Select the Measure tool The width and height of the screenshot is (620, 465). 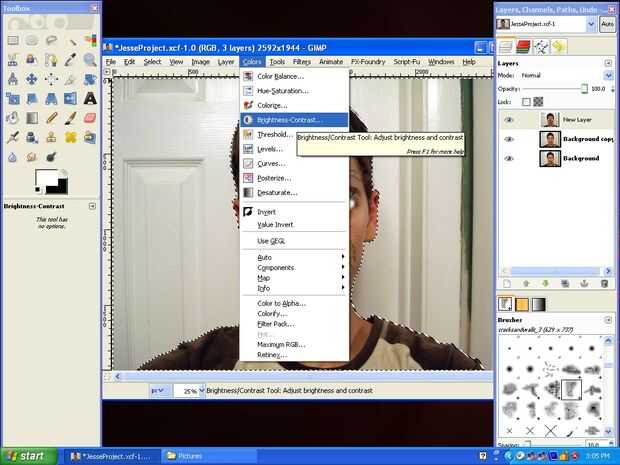pyautogui.click(x=13, y=79)
